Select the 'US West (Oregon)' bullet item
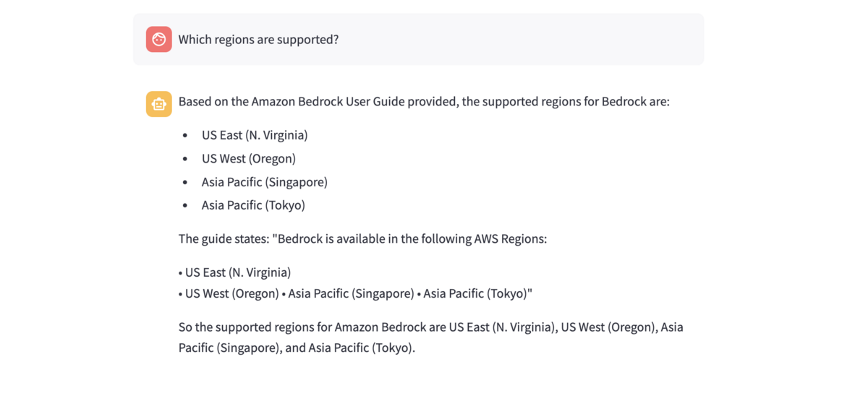Screen dimensions: 868x401 (249, 158)
